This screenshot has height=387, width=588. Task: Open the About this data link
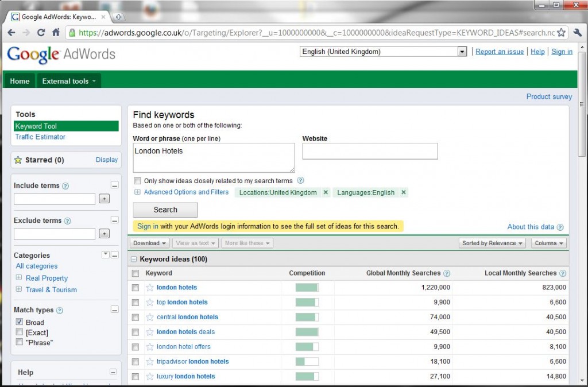coord(530,227)
